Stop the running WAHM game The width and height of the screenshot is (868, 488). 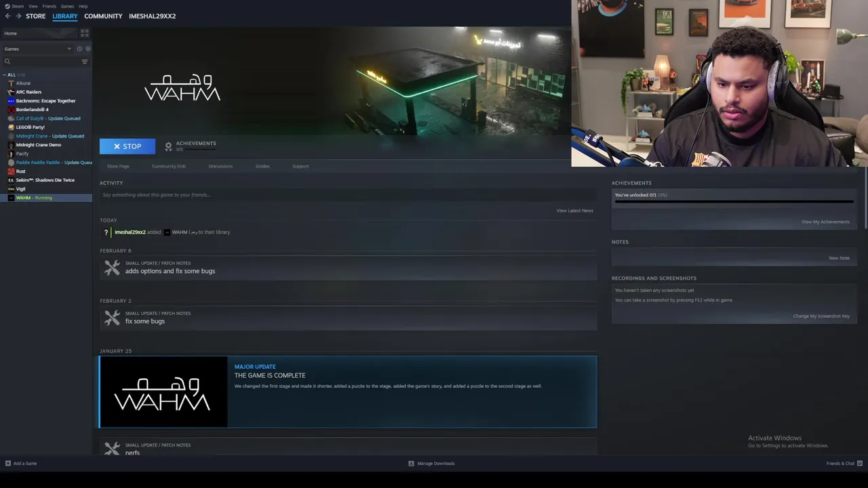click(x=127, y=146)
